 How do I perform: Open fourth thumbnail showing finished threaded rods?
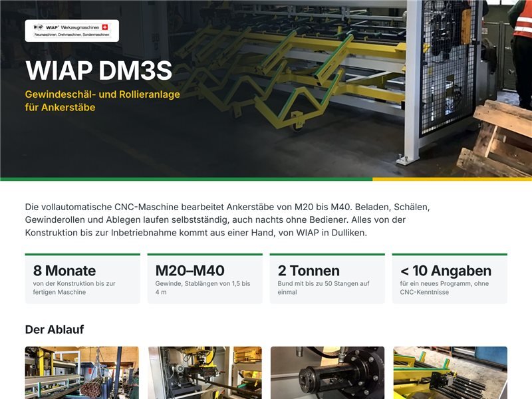click(x=450, y=372)
